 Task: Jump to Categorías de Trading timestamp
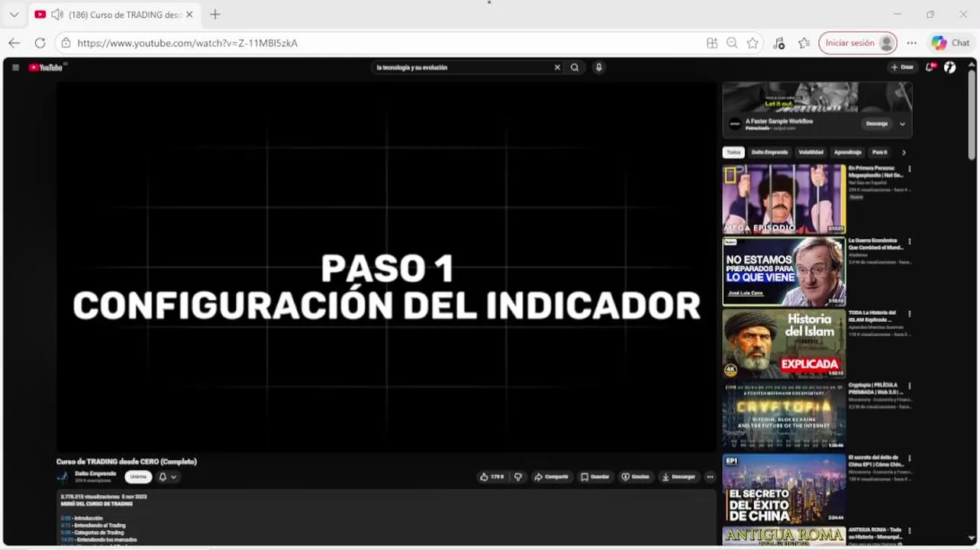click(x=65, y=532)
